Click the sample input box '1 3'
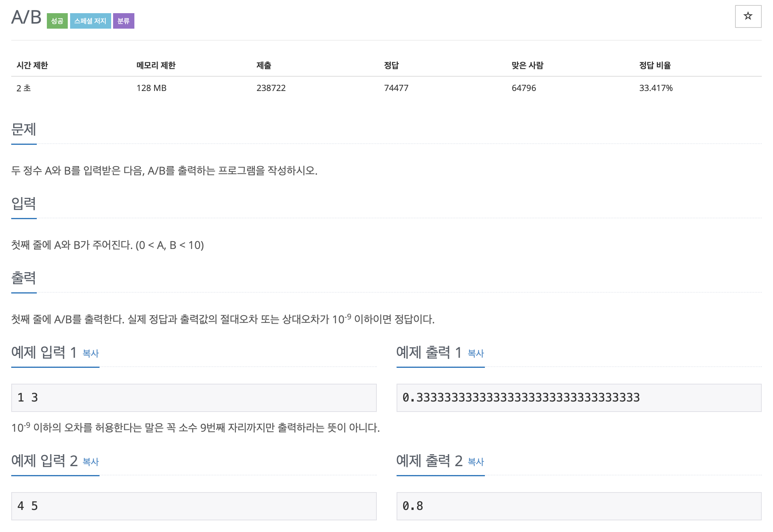This screenshot has width=773, height=532. coord(194,398)
